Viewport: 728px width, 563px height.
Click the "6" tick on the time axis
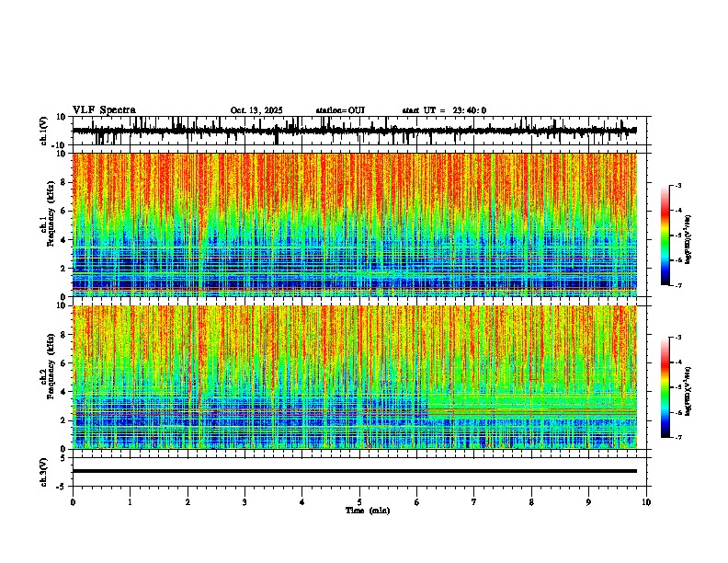tap(417, 502)
